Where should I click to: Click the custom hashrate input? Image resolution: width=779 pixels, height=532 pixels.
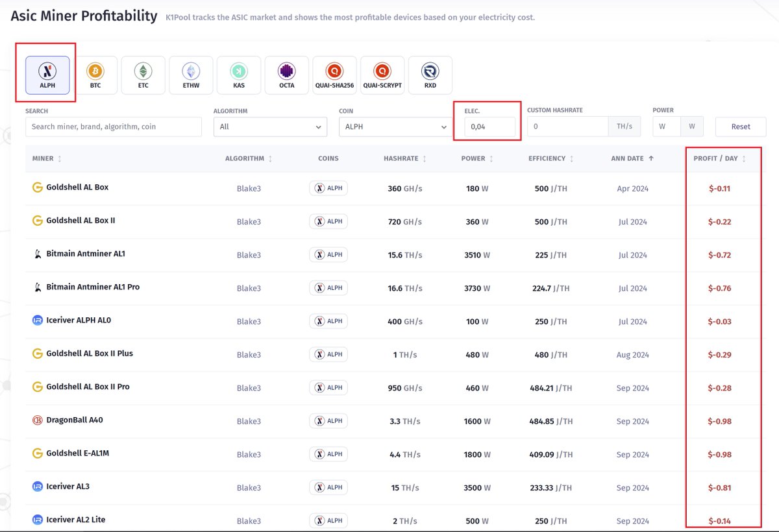(567, 127)
